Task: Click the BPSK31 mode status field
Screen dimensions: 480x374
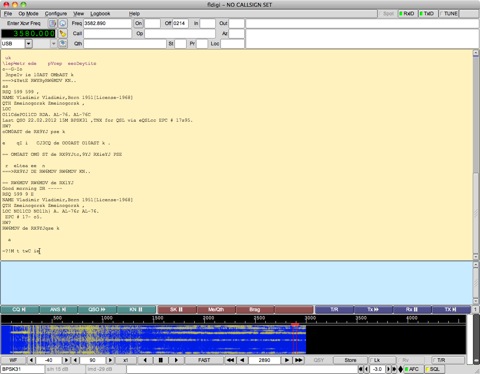Action: pos(22,369)
